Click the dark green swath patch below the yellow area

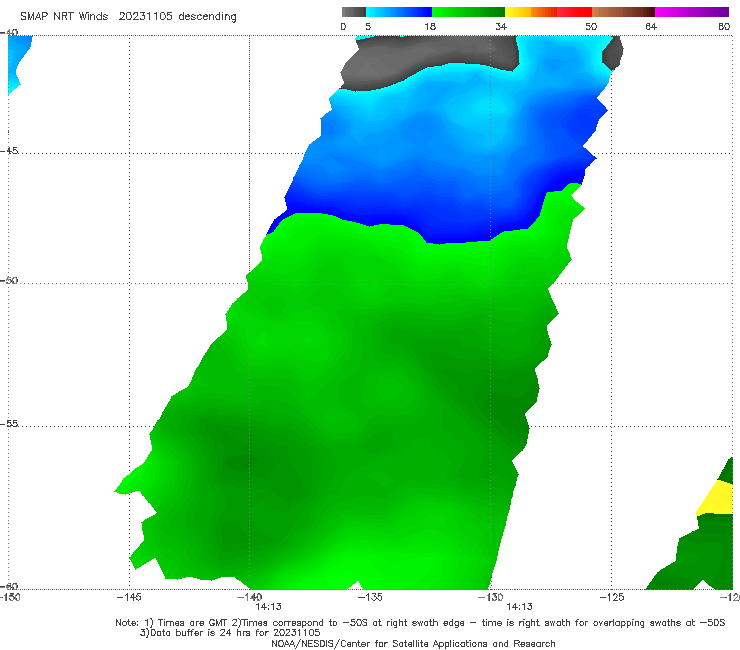pos(698,557)
